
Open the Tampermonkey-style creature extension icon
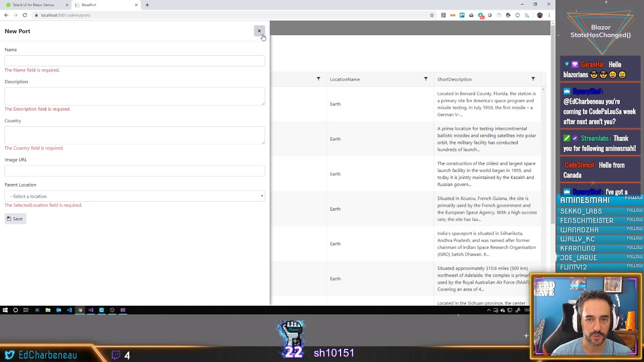[508, 15]
